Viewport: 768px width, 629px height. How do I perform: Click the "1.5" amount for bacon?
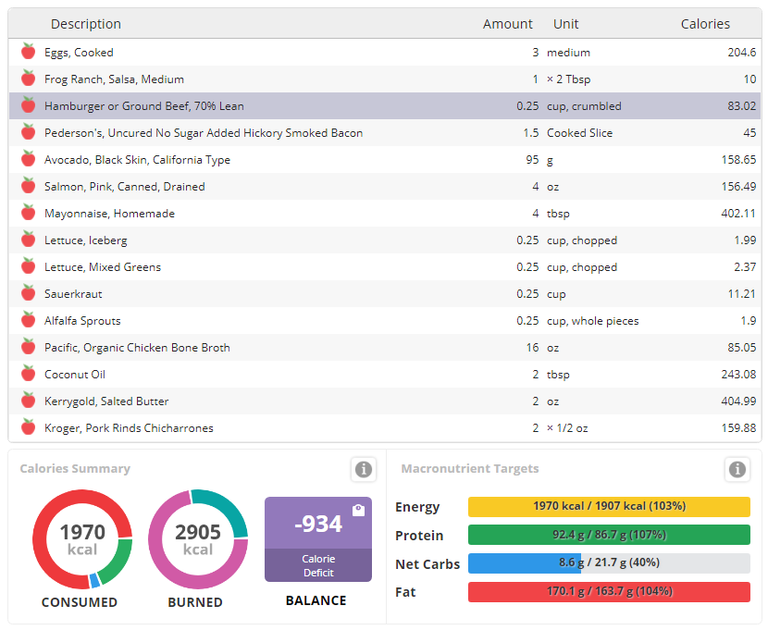530,133
